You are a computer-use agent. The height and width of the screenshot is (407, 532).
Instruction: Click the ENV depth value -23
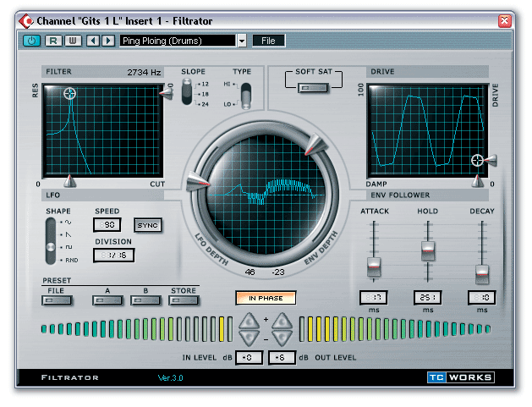(278, 272)
